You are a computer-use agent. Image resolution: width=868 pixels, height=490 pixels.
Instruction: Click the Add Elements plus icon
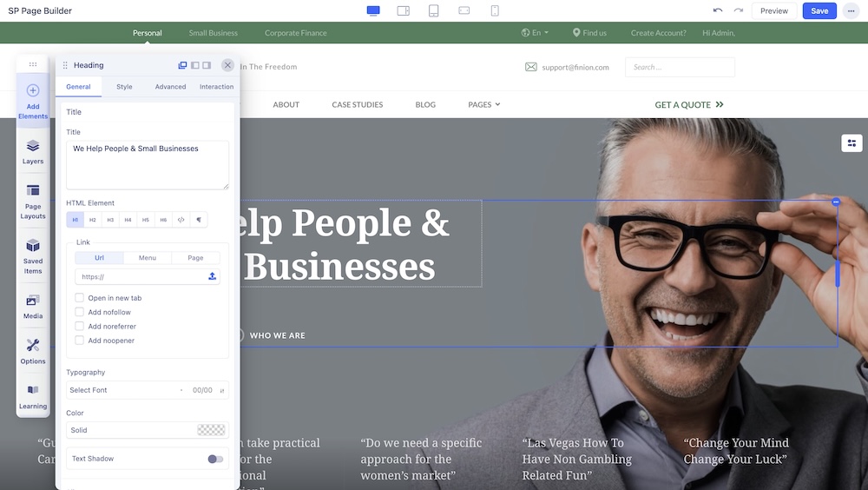click(x=33, y=90)
